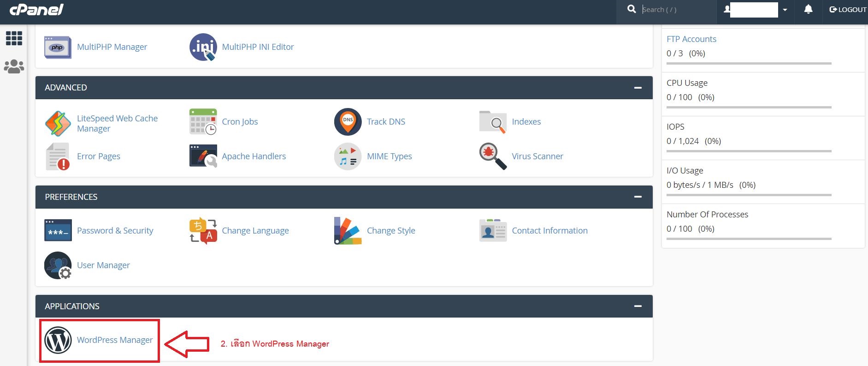
Task: Click the I/O Usage progress bar
Action: pos(749,195)
